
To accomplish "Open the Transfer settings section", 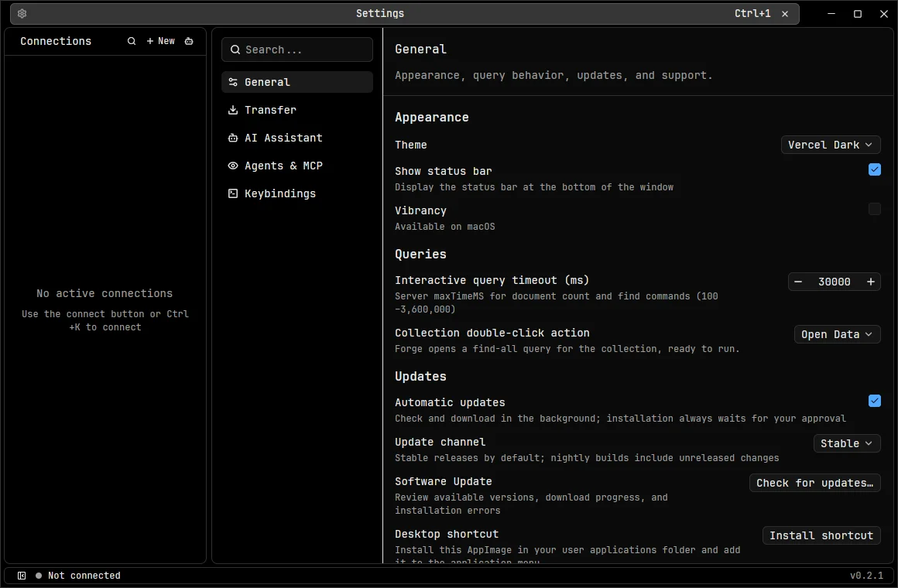I will click(297, 110).
